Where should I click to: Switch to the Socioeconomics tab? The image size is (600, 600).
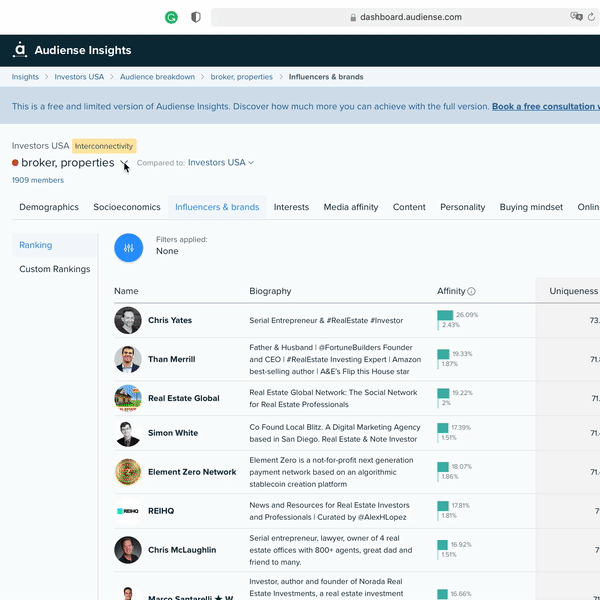[x=127, y=207]
